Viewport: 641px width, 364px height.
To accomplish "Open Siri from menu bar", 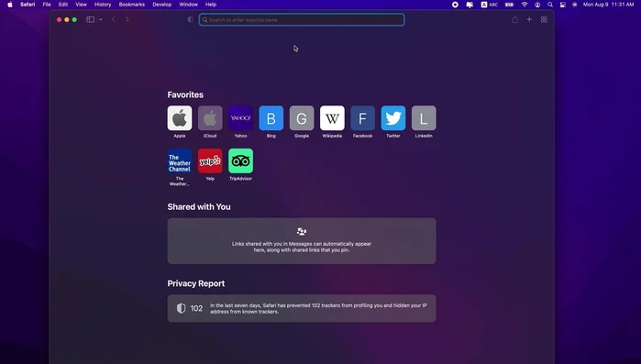I will (575, 5).
